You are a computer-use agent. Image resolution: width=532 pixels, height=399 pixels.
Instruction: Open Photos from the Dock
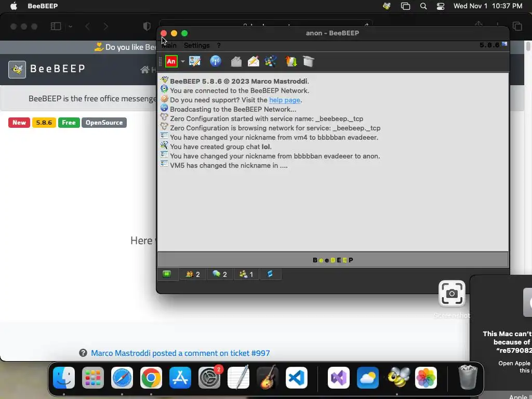click(426, 378)
